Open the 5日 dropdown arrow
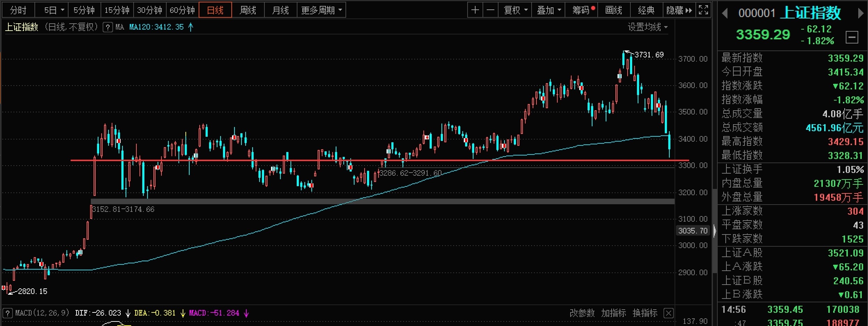868x326 pixels. click(63, 10)
